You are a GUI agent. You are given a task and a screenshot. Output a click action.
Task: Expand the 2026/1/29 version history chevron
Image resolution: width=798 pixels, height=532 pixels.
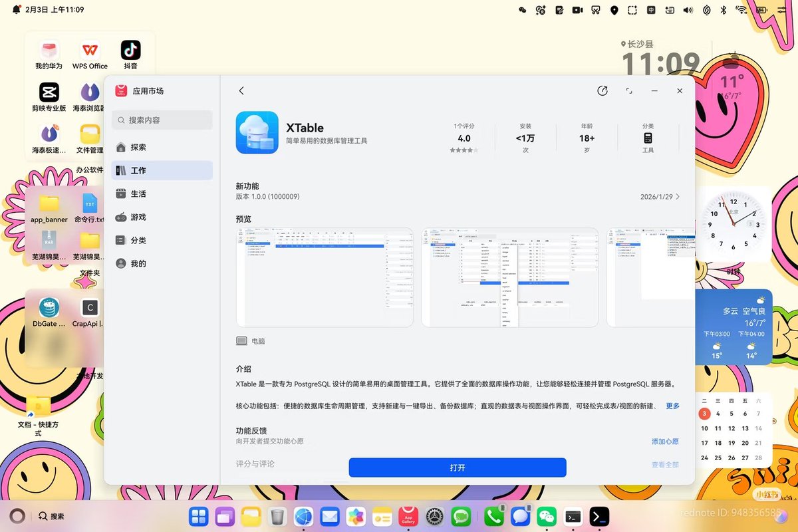pos(677,197)
